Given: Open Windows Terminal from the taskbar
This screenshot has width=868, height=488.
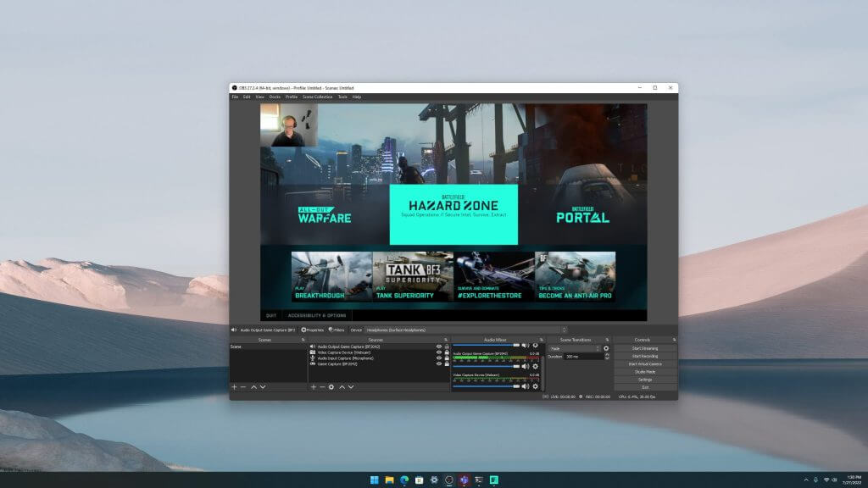Looking at the screenshot, I should point(479,480).
